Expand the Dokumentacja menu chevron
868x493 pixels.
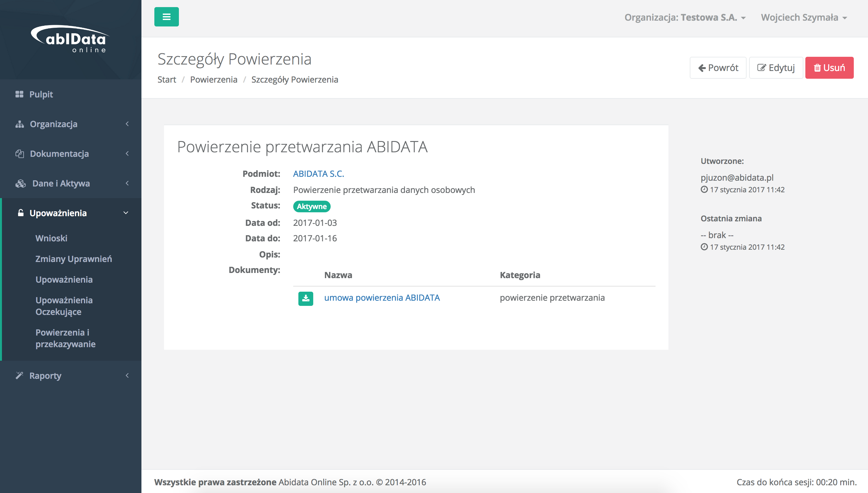click(127, 154)
